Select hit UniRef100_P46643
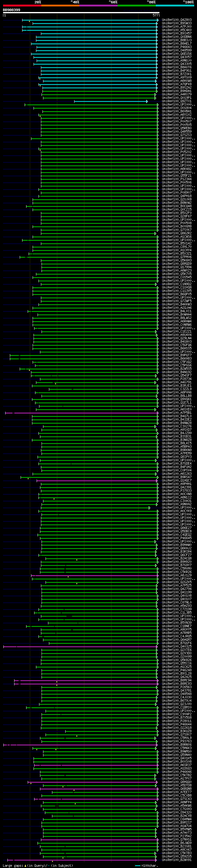 click(177, 47)
